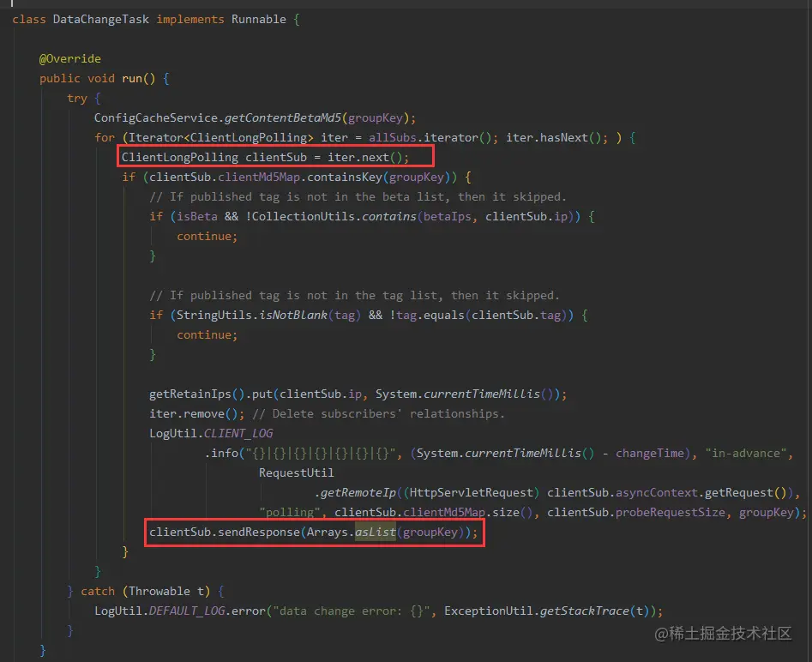The image size is (812, 662).
Task: Click the containsKey method call
Action: click(x=345, y=177)
